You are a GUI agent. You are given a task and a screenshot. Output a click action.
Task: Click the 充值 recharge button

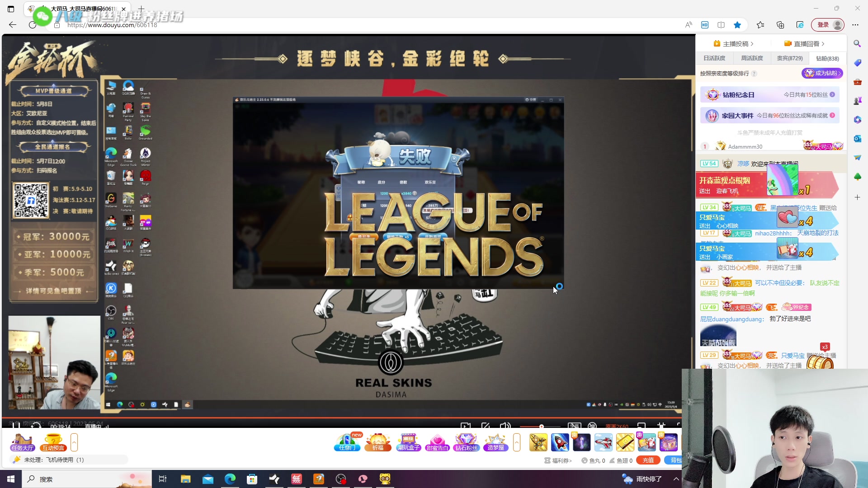click(648, 460)
